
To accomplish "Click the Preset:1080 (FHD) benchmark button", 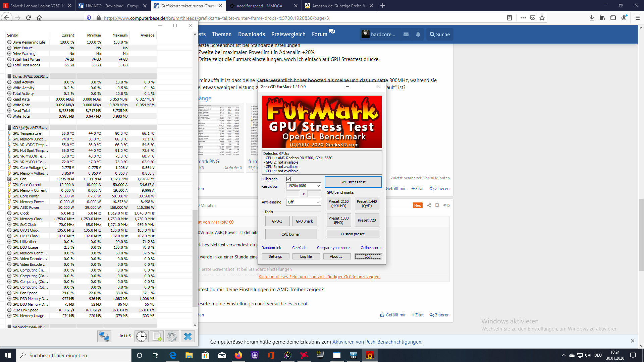I will pyautogui.click(x=338, y=220).
